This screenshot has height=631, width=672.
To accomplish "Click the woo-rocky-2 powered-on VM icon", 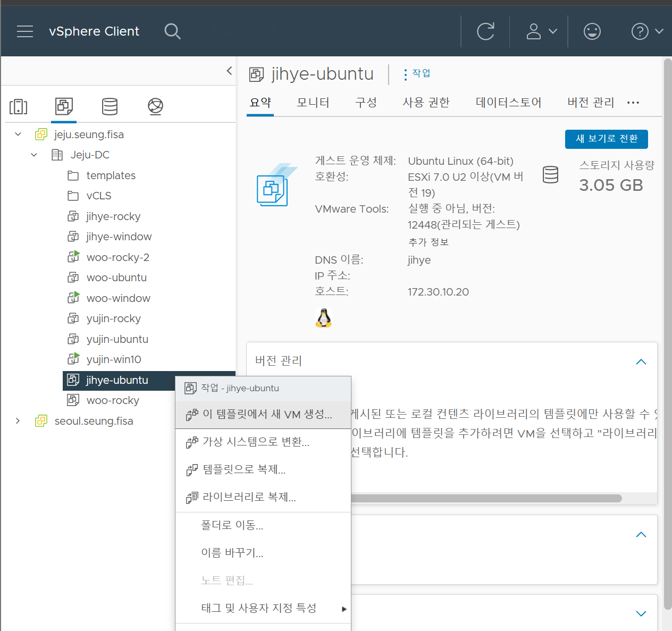I will tap(73, 257).
